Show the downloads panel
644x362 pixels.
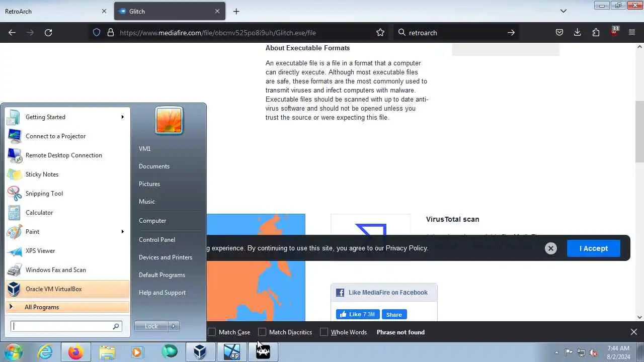577,33
